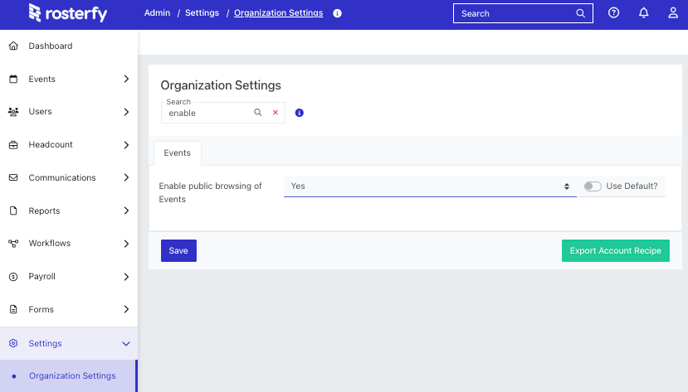Click the Save button
The height and width of the screenshot is (392, 688).
pyautogui.click(x=179, y=251)
